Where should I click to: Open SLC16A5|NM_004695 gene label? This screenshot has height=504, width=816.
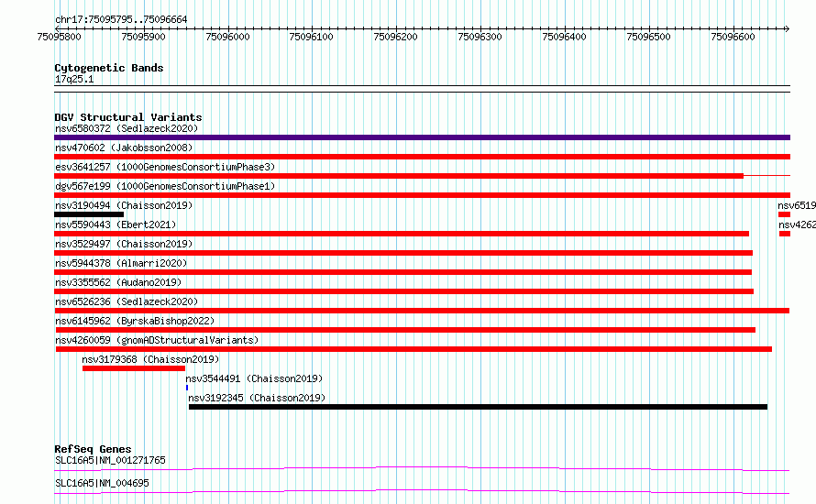(x=102, y=483)
